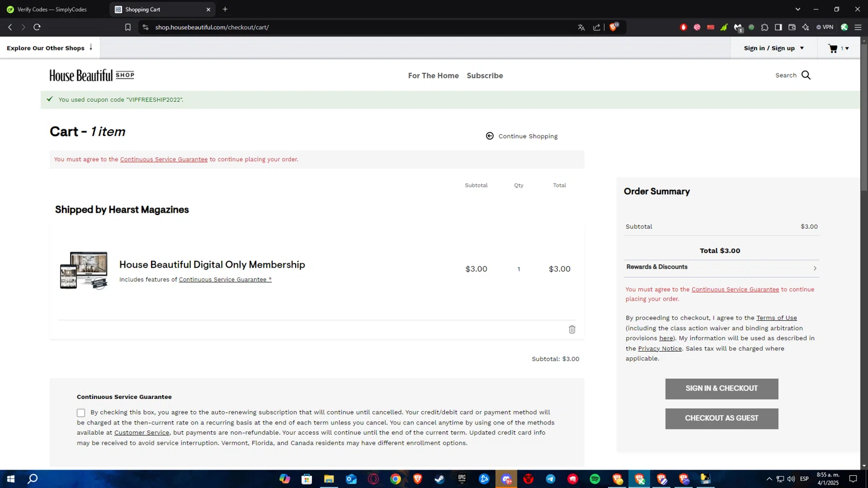Open Telegram from the taskbar
This screenshot has width=868, height=488.
[x=550, y=479]
